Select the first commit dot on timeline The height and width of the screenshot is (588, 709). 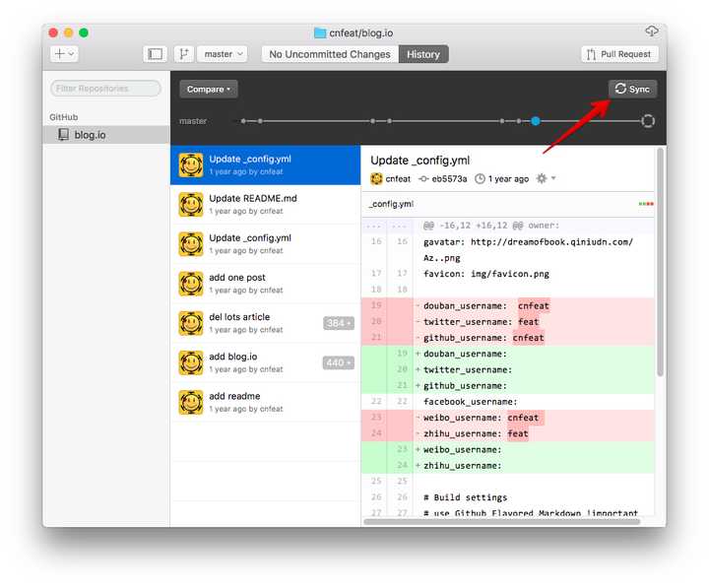point(243,121)
